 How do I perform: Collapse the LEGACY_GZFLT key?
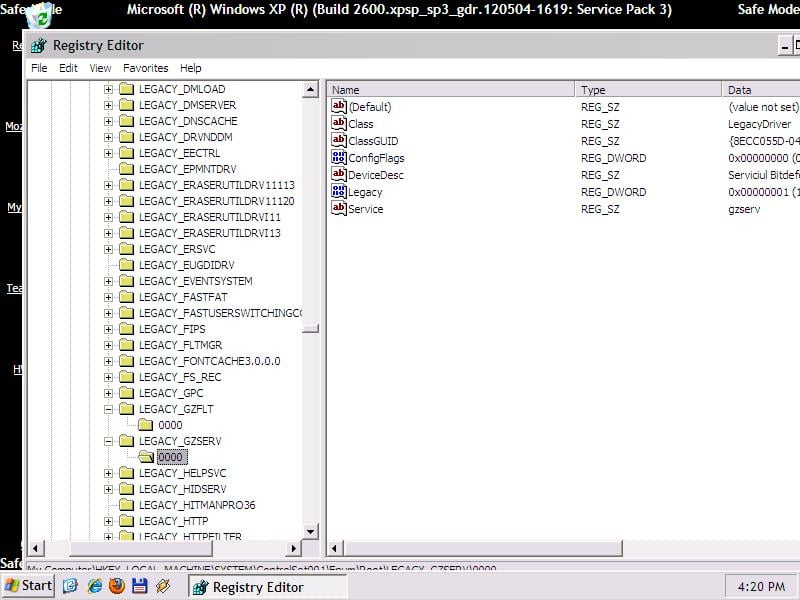tap(108, 409)
